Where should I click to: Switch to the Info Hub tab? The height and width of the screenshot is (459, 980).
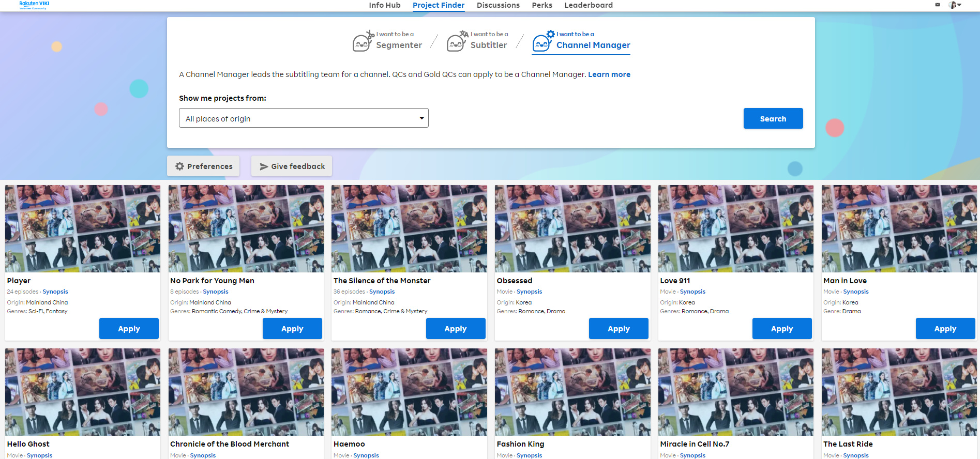point(384,5)
